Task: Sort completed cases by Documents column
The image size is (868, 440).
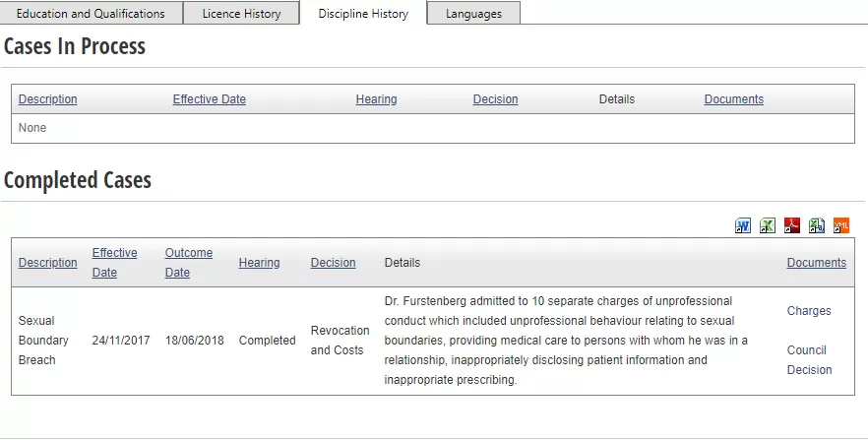Action: click(x=817, y=263)
